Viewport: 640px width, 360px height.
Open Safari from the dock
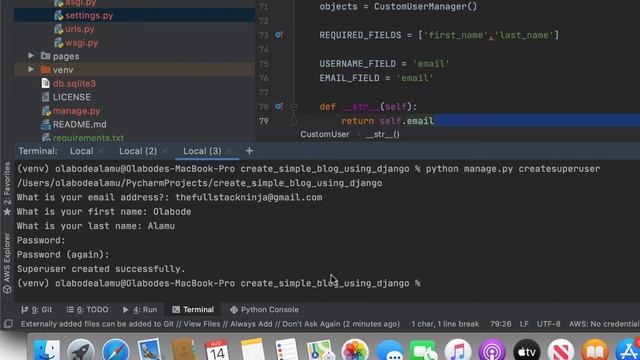[x=116, y=350]
